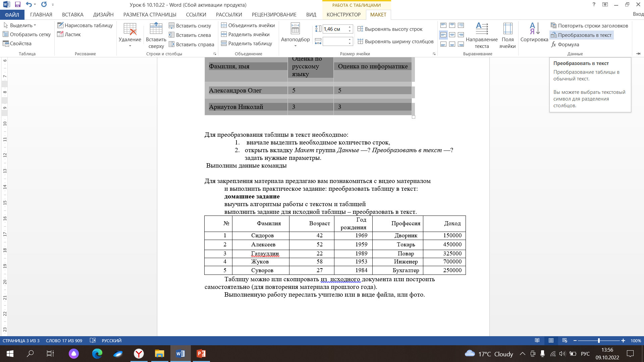Switch to the КОНСТРУКТОР table tab
Viewport: 644px width, 362px height.
(x=343, y=14)
